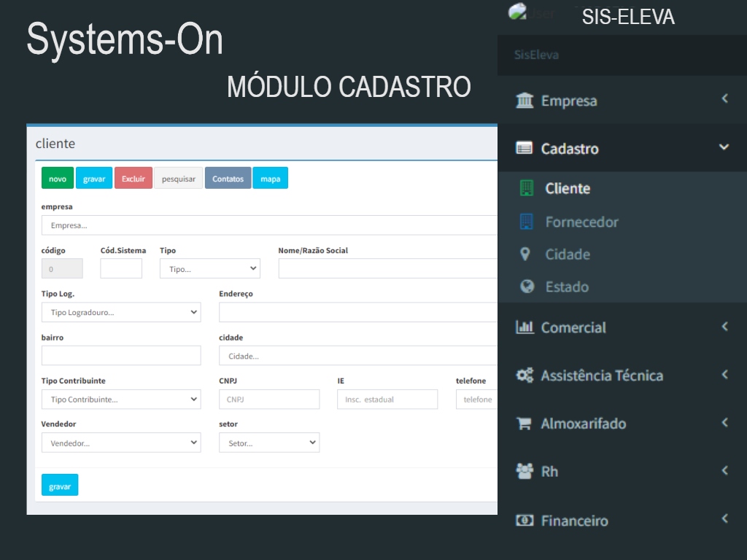
Task: Click the Empresa input field
Action: coord(269,225)
